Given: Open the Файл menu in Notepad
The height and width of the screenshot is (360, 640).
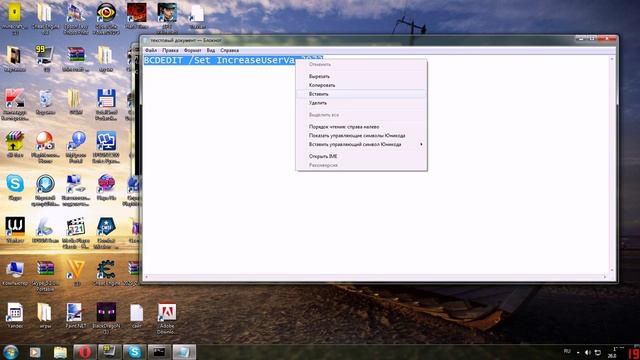Looking at the screenshot, I should (x=151, y=50).
